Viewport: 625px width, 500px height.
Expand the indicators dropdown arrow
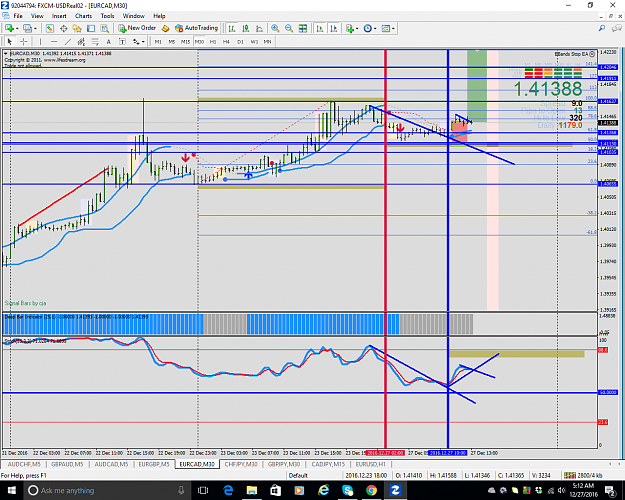(x=357, y=28)
